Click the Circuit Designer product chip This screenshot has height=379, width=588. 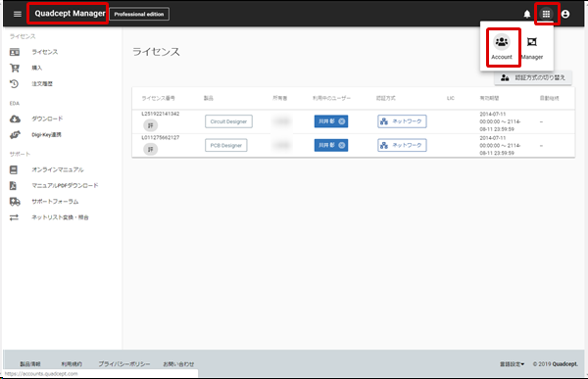pos(228,121)
